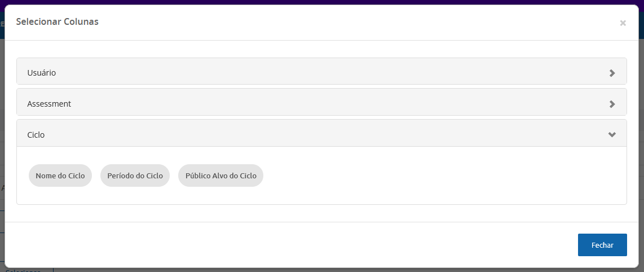Click the Assessment label text
The image size is (644, 272).
(x=49, y=104)
